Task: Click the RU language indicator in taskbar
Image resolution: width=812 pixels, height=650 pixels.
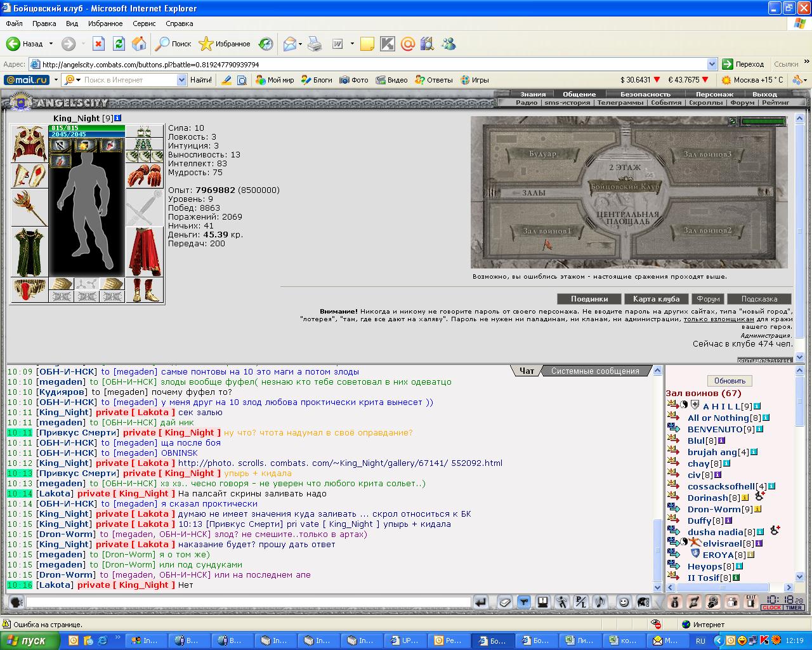Action: pos(701,641)
